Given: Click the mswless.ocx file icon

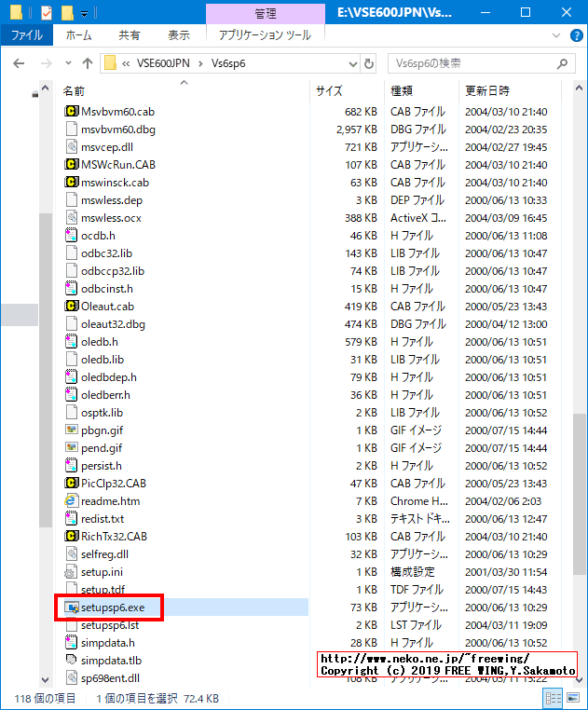Looking at the screenshot, I should pos(71,217).
